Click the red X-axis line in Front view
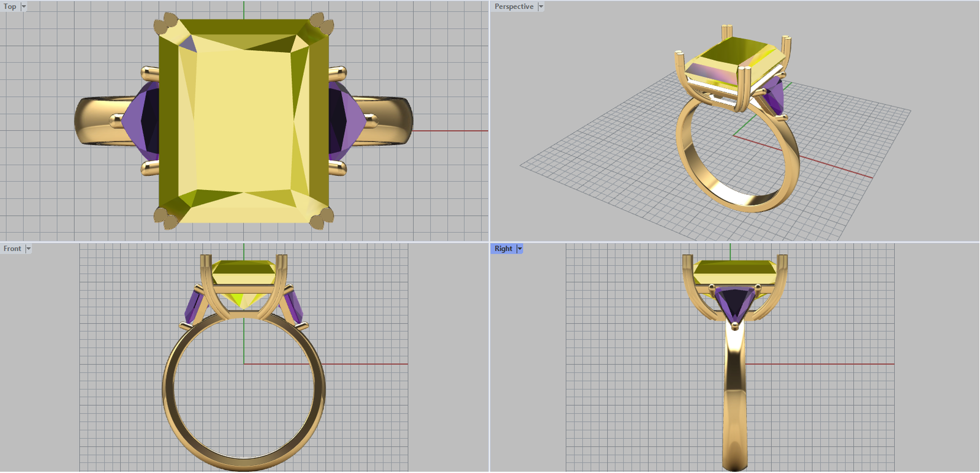The height and width of the screenshot is (473, 980). point(367,364)
